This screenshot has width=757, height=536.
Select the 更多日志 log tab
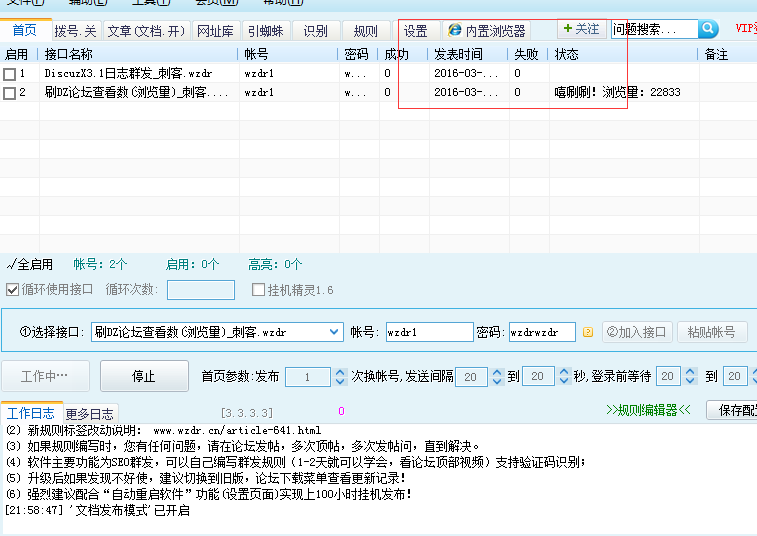[x=90, y=414]
